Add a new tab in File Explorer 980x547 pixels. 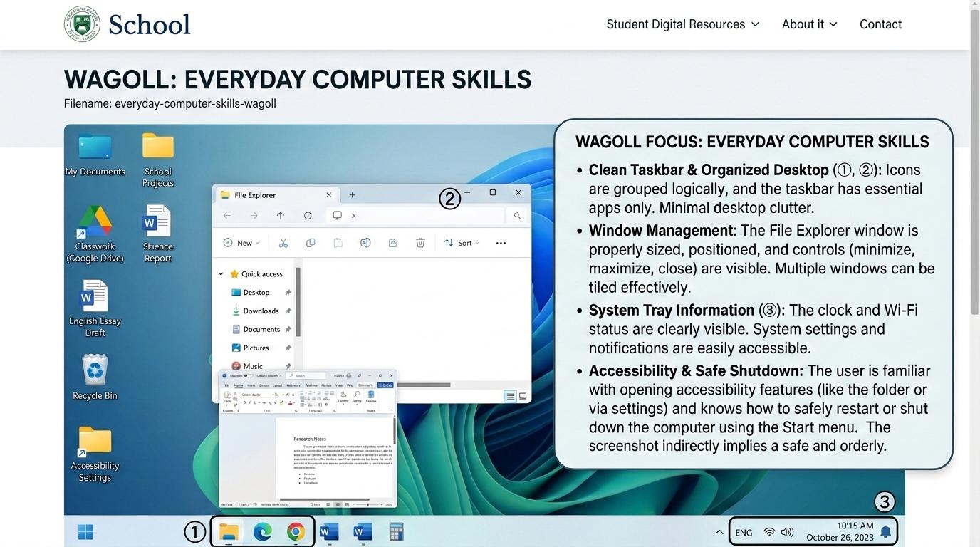[x=352, y=194]
